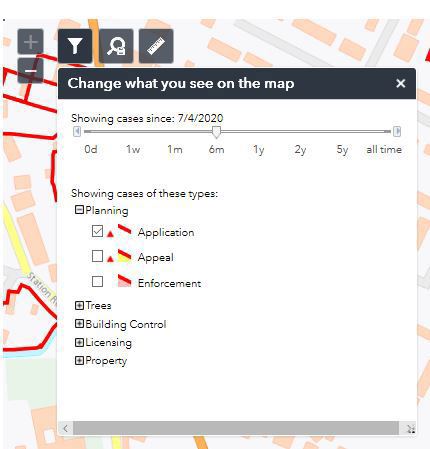Set time range to 5y

coord(342,150)
